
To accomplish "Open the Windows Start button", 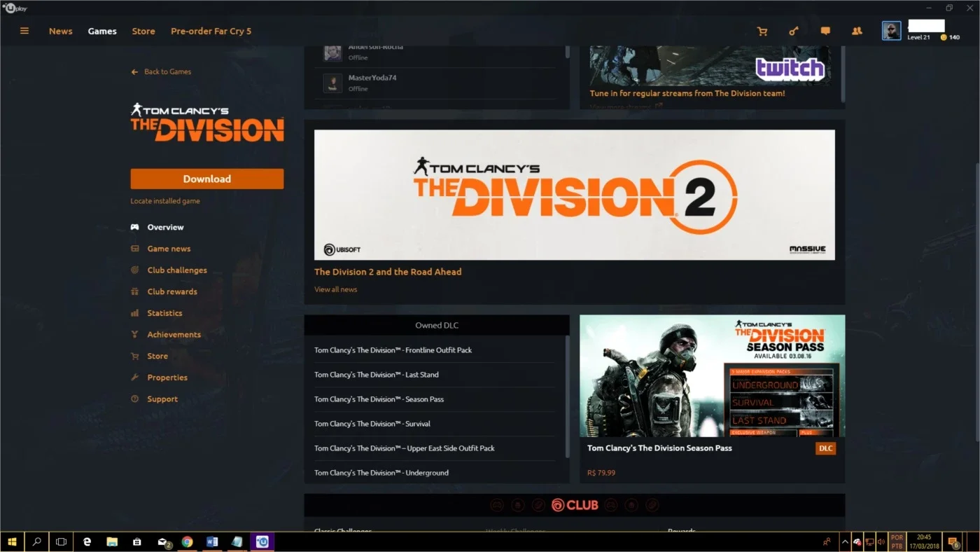I will tap(12, 541).
